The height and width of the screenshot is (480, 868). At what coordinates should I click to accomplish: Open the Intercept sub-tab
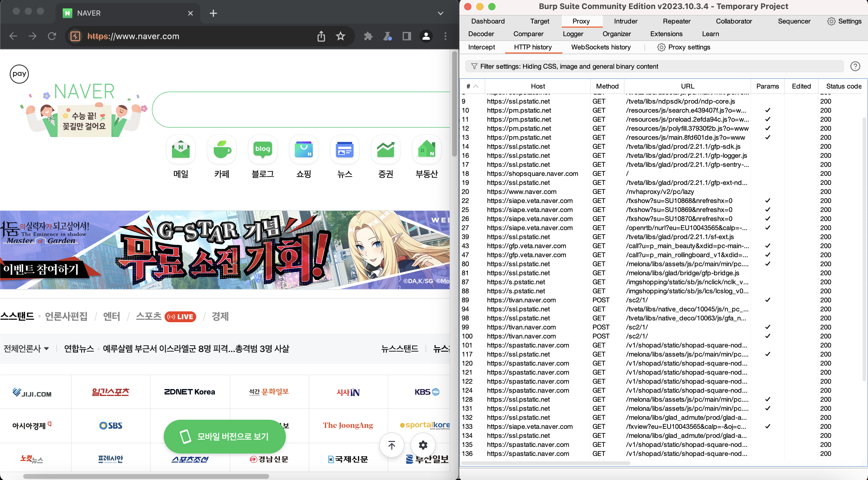point(481,47)
